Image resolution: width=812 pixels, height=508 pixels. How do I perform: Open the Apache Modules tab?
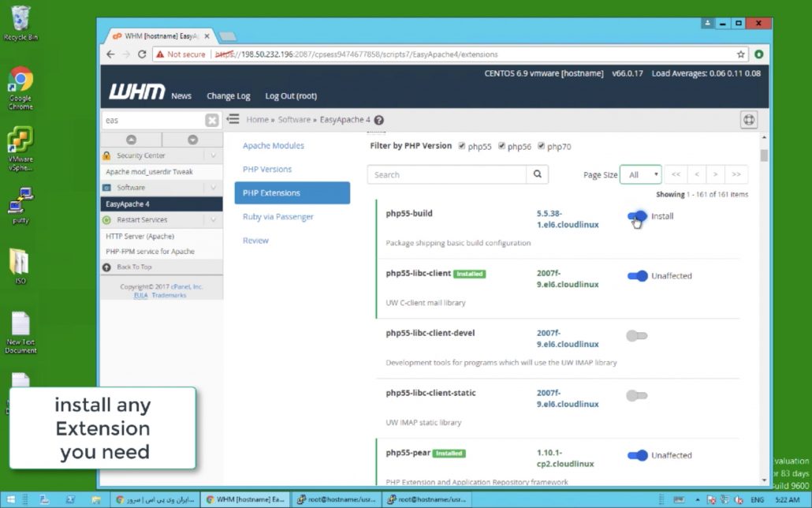(x=273, y=146)
